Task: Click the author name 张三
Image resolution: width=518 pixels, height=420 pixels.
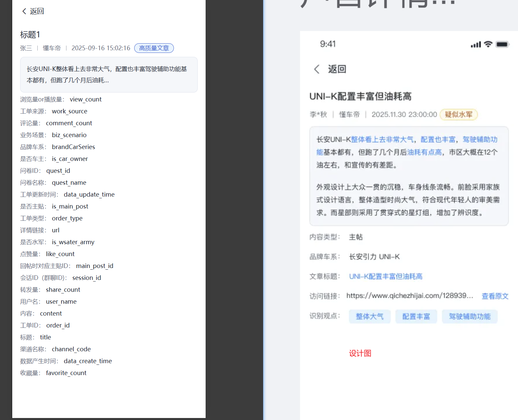Action: click(26, 48)
